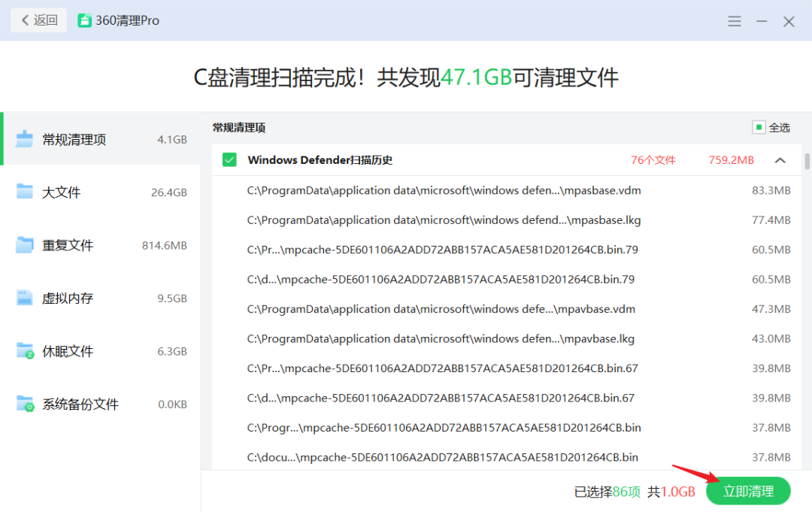Select the mpavbase.vdm file row
The image size is (812, 512).
(x=507, y=309)
